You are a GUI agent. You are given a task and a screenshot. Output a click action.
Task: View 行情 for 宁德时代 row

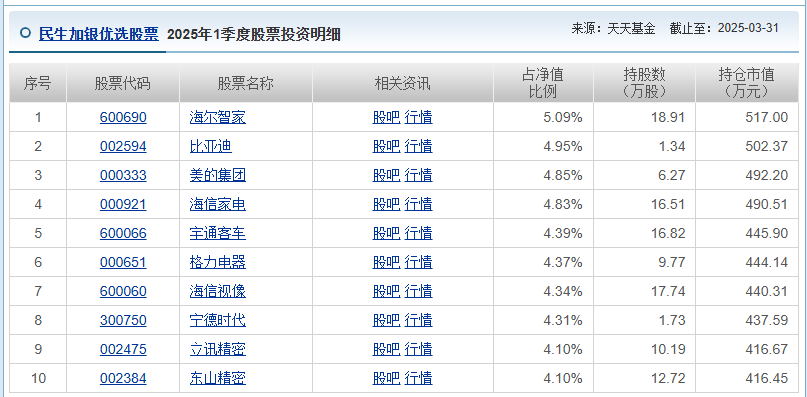click(418, 320)
